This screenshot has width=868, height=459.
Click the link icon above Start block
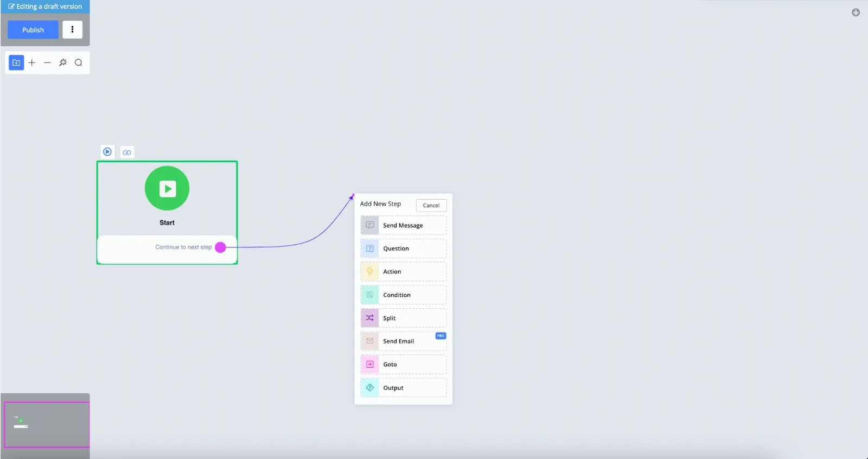pyautogui.click(x=127, y=152)
